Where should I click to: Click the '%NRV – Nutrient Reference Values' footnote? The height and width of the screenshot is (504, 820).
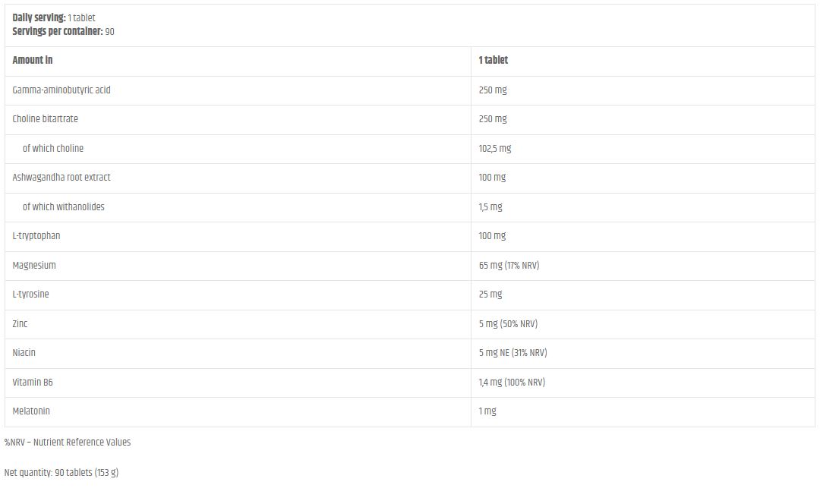pos(68,443)
